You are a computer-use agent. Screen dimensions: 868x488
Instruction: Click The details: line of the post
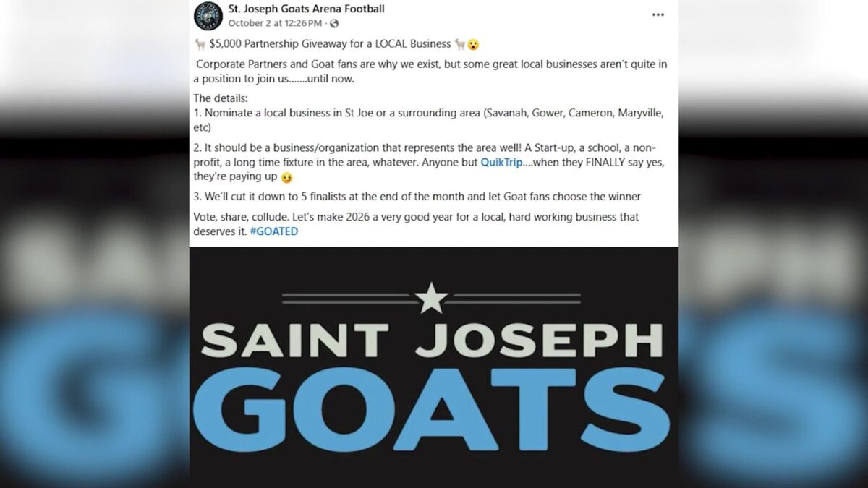click(x=221, y=98)
